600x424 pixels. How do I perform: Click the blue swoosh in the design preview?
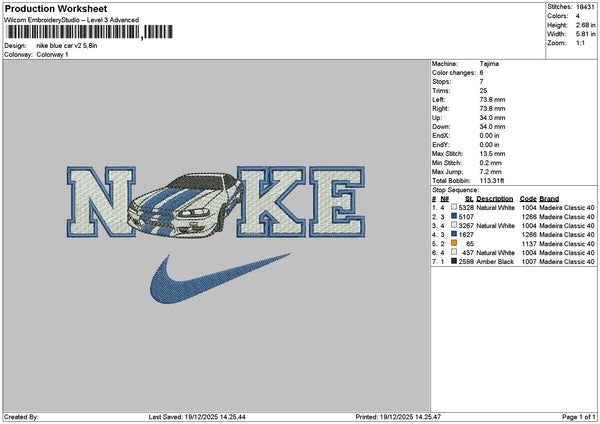coord(220,278)
